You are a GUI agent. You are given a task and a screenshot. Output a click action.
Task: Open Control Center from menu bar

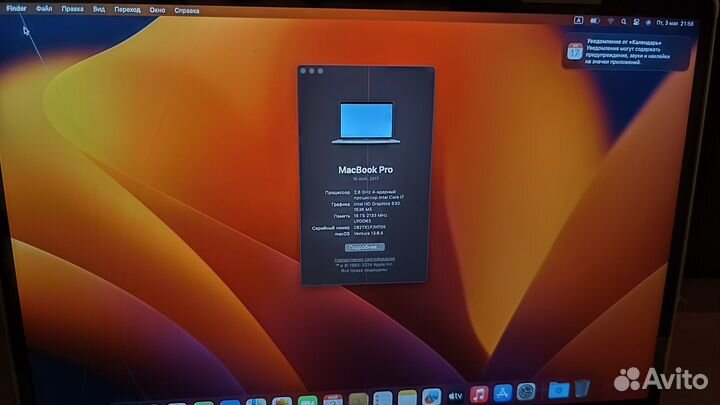click(x=636, y=22)
